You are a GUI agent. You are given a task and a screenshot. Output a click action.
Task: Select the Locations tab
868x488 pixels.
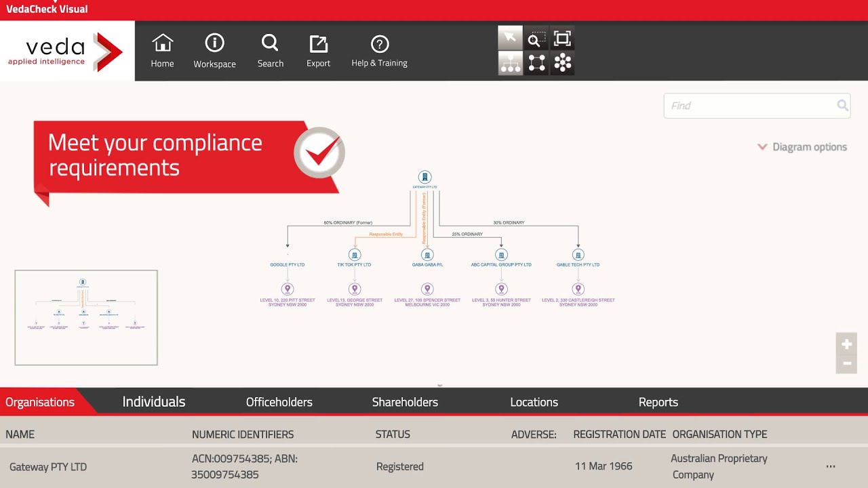tap(534, 402)
